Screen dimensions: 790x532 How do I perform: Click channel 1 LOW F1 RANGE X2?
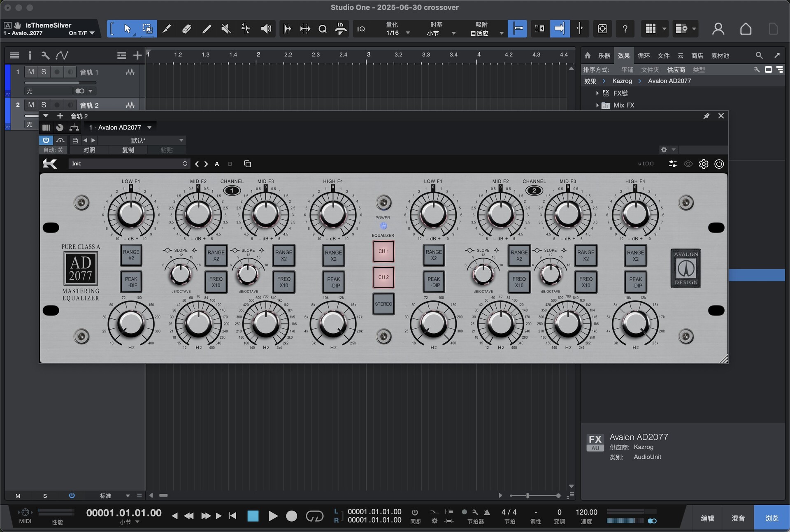131,255
